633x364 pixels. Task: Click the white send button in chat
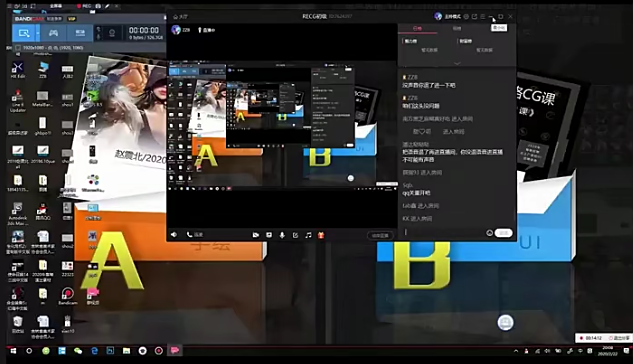pos(504,233)
